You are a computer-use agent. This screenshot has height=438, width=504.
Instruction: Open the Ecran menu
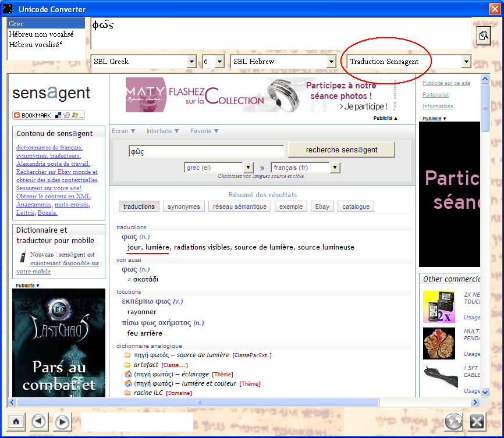click(123, 131)
